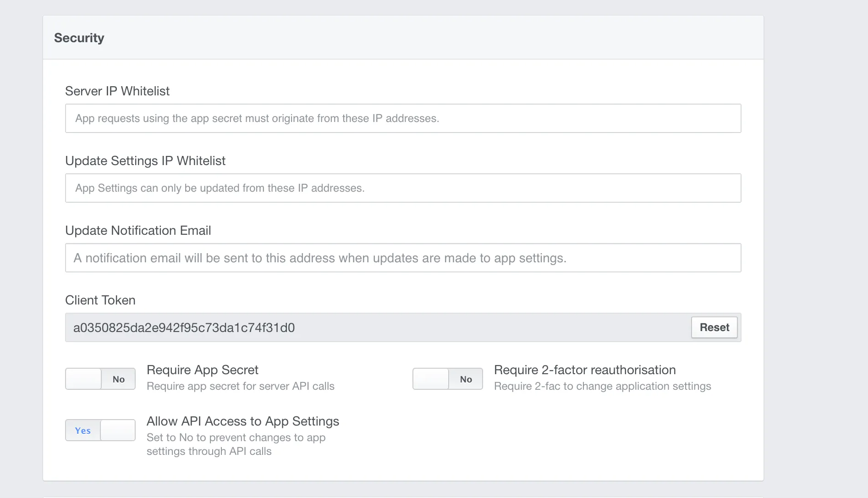Click the Security section heading
This screenshot has width=868, height=498.
point(79,38)
